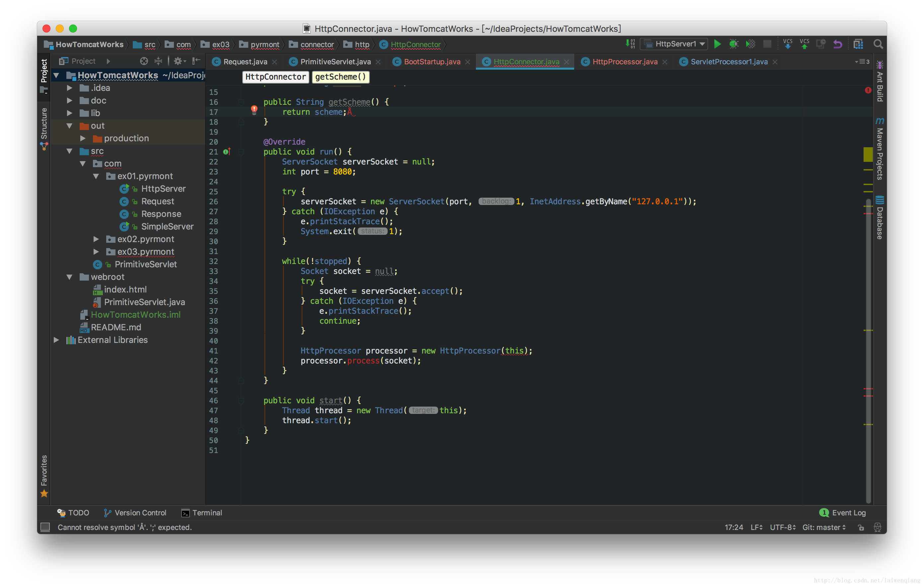This screenshot has height=587, width=924.
Task: Expand External Libraries node
Action: 56,340
